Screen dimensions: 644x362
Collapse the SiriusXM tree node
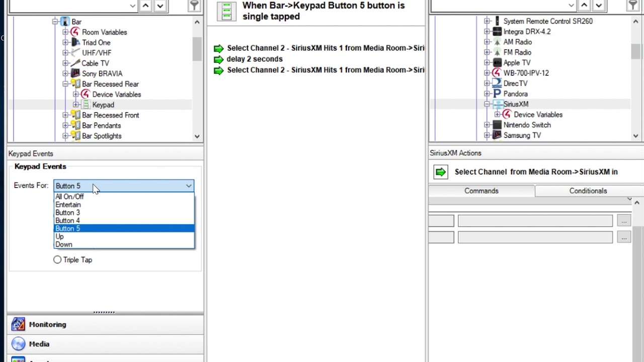tap(487, 104)
